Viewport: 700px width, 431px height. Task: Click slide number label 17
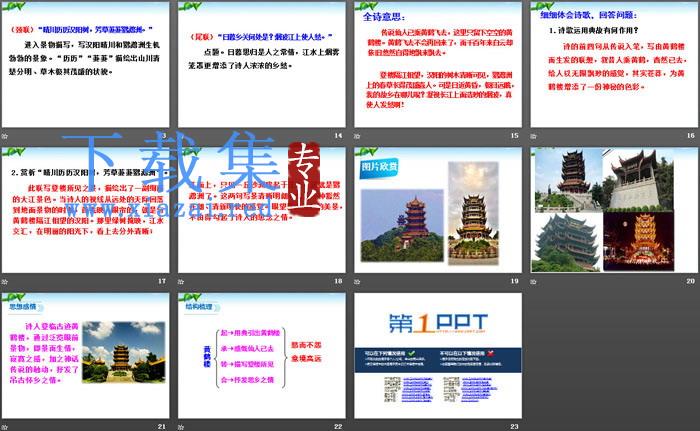coord(162,281)
